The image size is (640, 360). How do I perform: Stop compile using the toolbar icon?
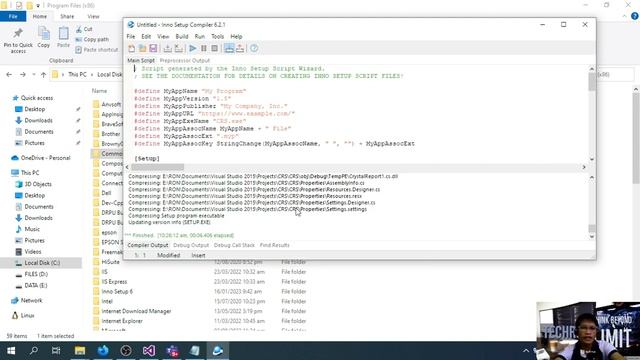pos(179,49)
